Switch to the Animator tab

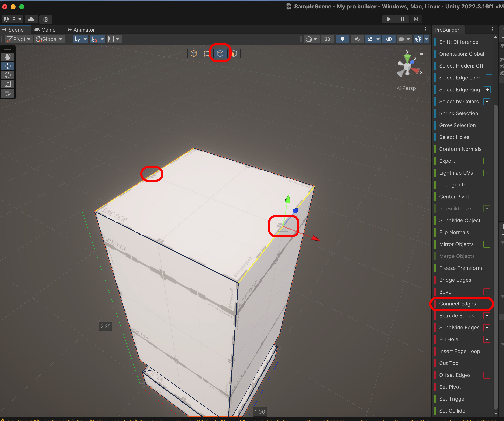tap(81, 30)
